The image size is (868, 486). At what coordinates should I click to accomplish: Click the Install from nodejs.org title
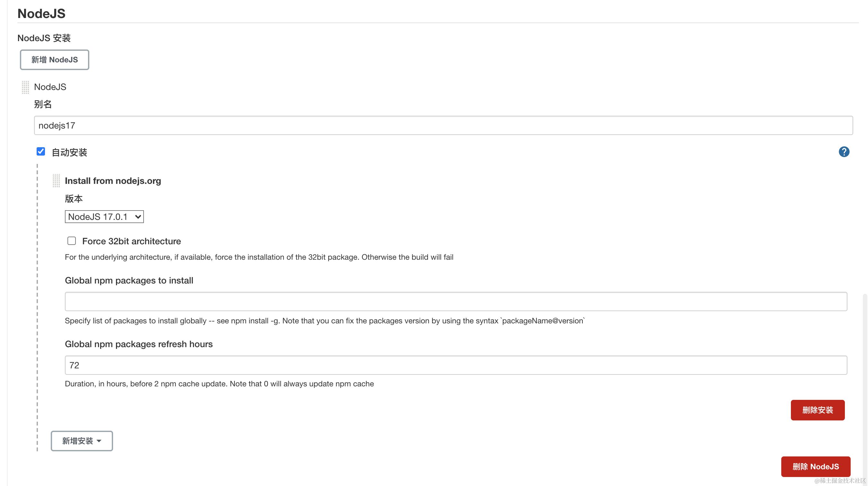pyautogui.click(x=113, y=181)
